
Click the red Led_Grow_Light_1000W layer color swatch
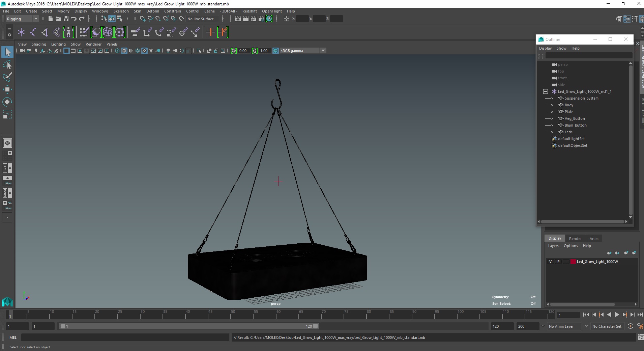point(573,262)
